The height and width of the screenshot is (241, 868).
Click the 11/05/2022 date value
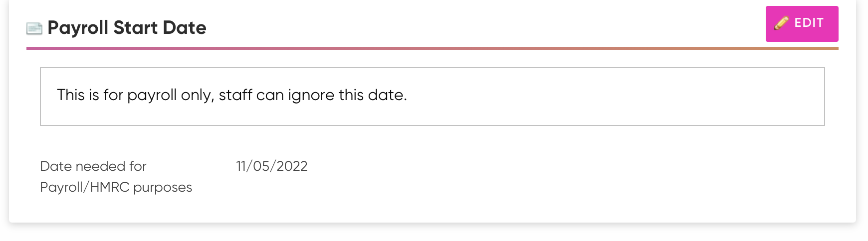click(x=272, y=166)
